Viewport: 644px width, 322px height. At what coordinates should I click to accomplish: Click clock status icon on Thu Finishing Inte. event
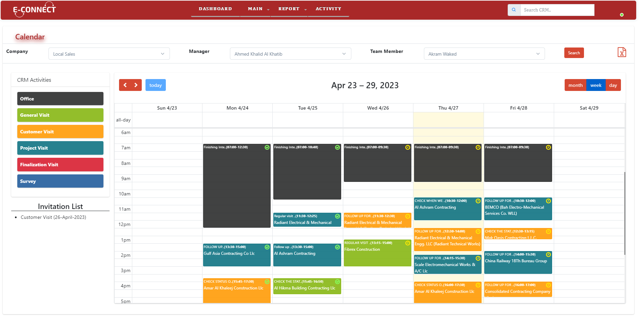478,147
